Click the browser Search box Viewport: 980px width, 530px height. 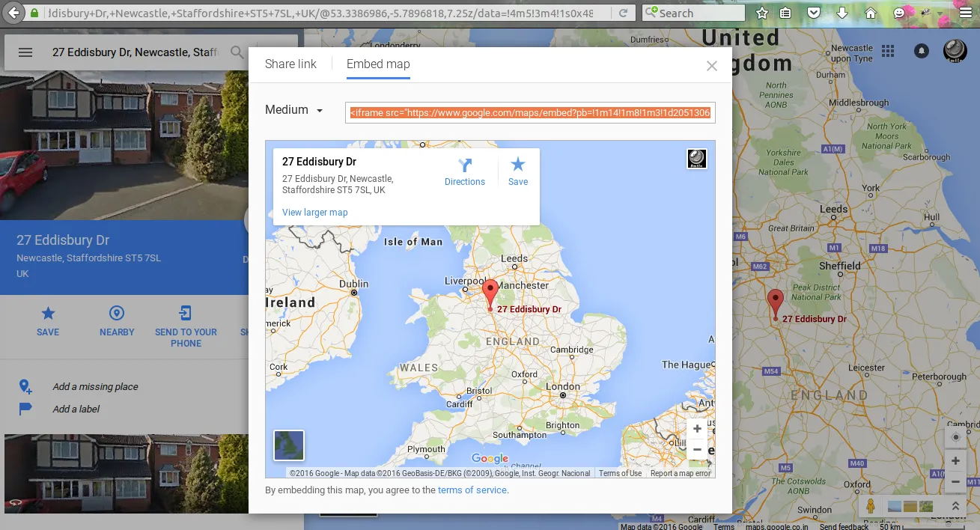click(x=694, y=13)
